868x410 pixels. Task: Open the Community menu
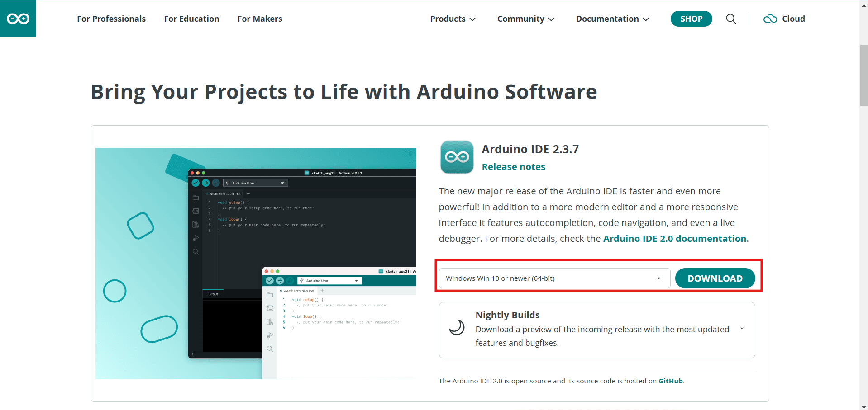(x=526, y=19)
